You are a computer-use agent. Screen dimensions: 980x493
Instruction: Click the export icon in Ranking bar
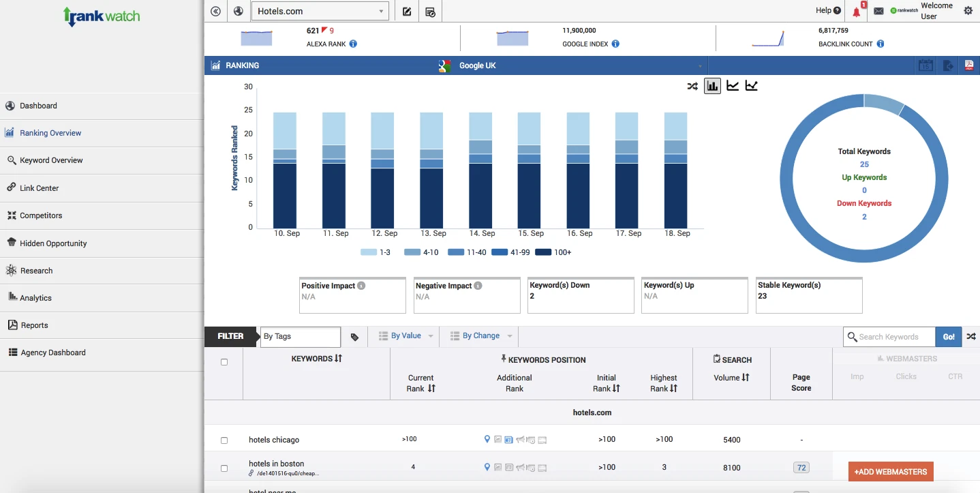[948, 65]
